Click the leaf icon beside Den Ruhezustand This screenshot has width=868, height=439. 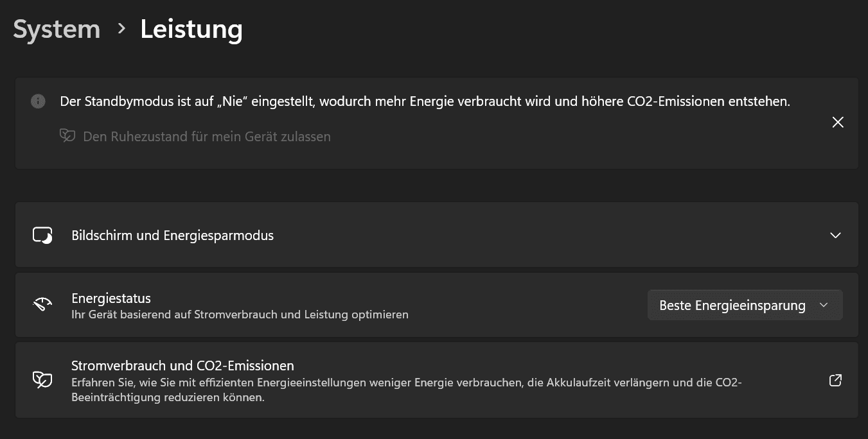click(67, 135)
